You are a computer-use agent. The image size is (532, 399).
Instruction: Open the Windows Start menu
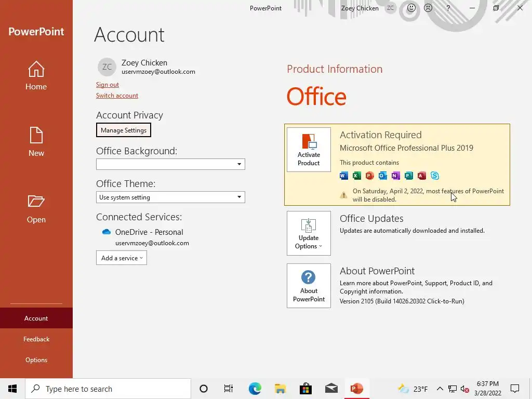tap(12, 389)
